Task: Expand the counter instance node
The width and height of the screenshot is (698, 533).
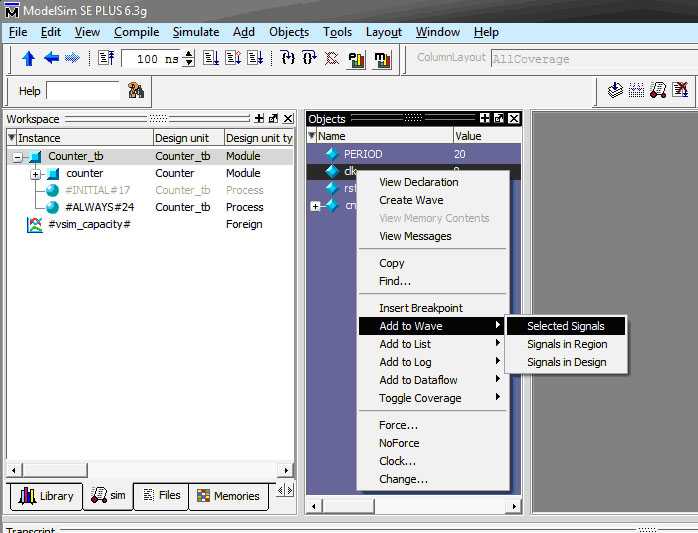Action: (x=36, y=174)
